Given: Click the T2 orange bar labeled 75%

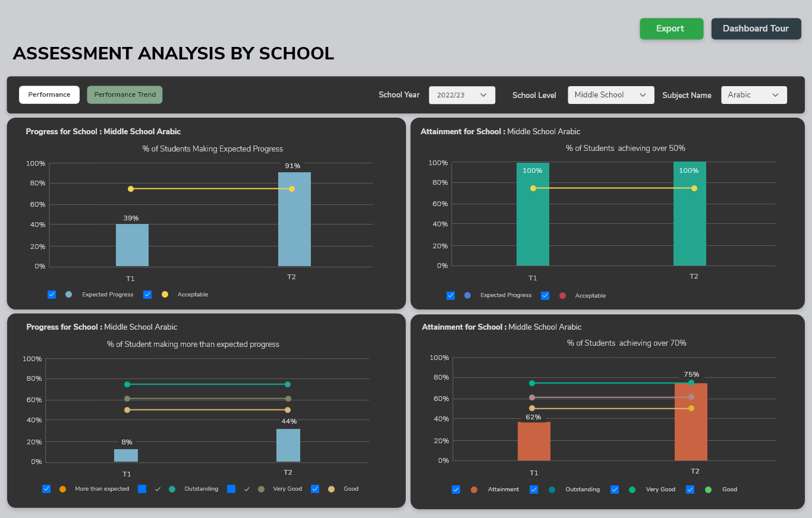Looking at the screenshot, I should pyautogui.click(x=691, y=422).
